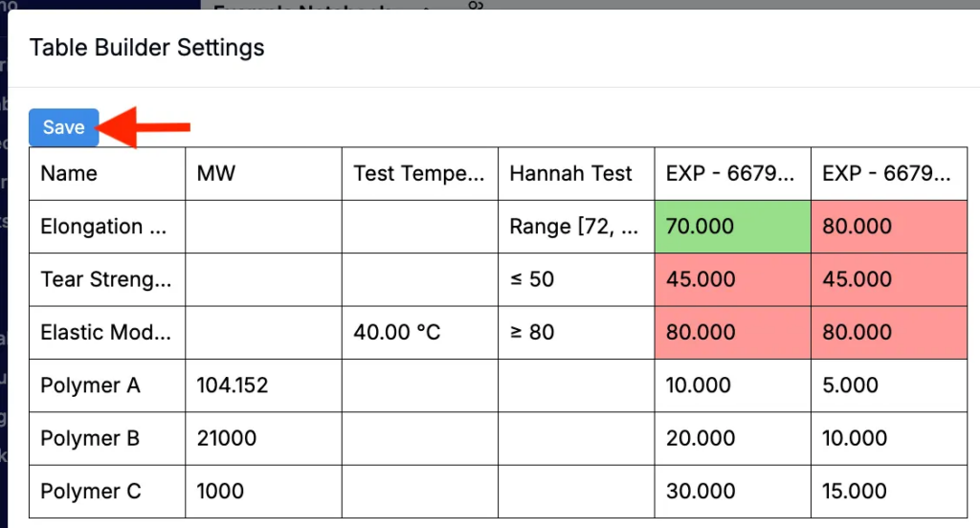Click the Elongation row name cell
Image resolution: width=980 pixels, height=528 pixels.
click(x=107, y=227)
